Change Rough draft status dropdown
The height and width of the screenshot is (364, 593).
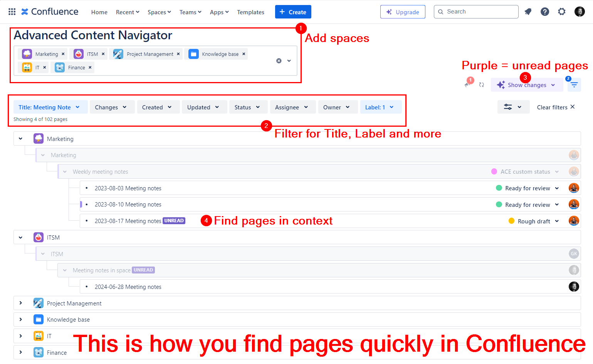[x=534, y=221]
